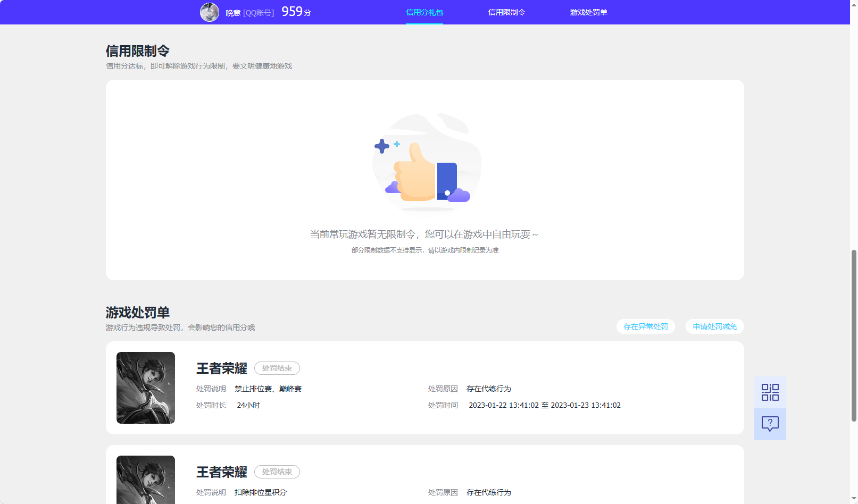Open the help question-mark icon on the right
This screenshot has width=858, height=504.
pyautogui.click(x=770, y=424)
